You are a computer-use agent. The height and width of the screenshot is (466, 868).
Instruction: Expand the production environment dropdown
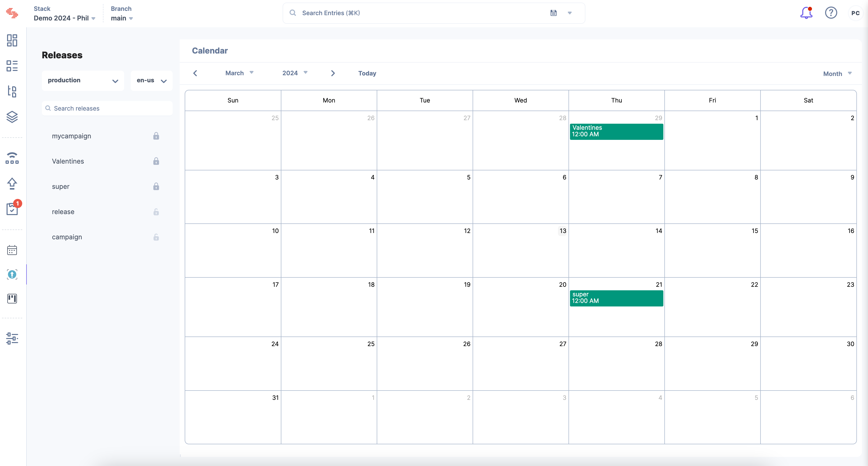(83, 81)
